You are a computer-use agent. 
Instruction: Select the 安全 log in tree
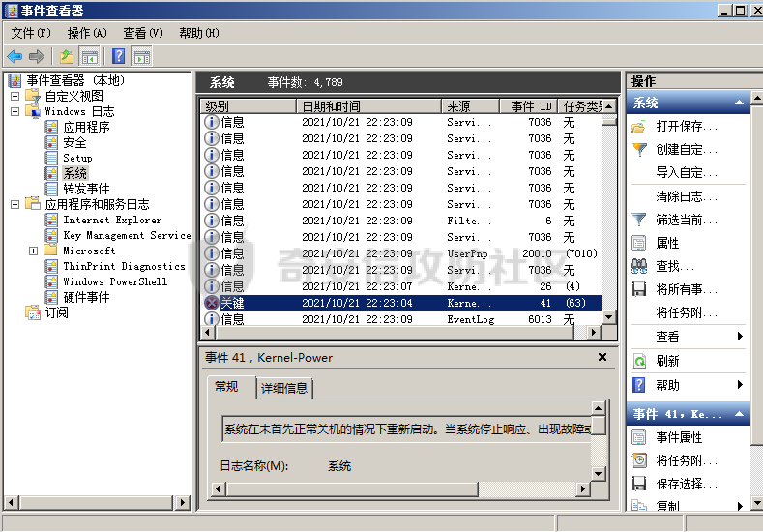(x=74, y=142)
